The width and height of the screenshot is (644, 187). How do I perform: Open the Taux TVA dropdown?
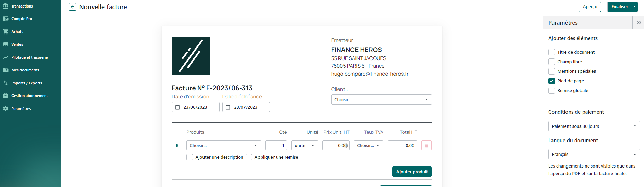pyautogui.click(x=368, y=146)
